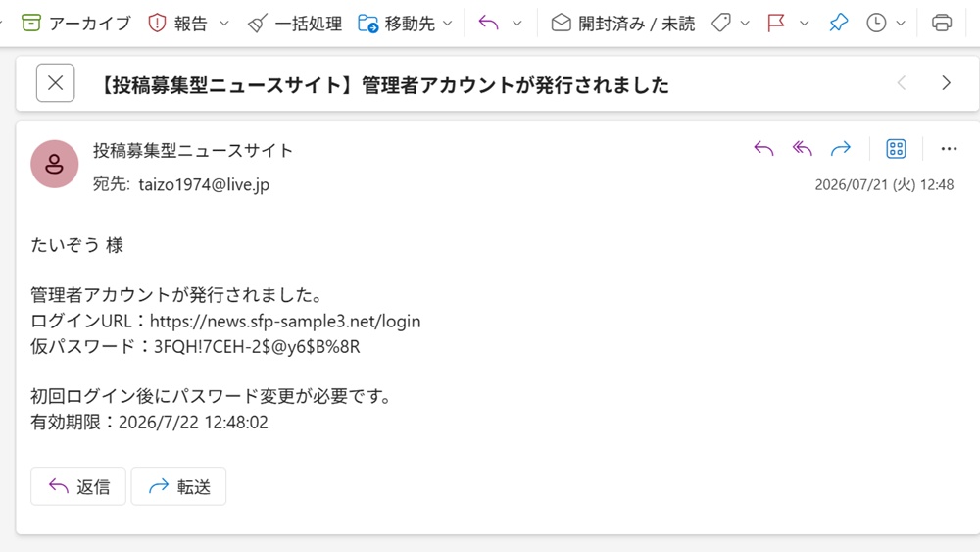Open 一括処理 sweep action

[x=294, y=24]
